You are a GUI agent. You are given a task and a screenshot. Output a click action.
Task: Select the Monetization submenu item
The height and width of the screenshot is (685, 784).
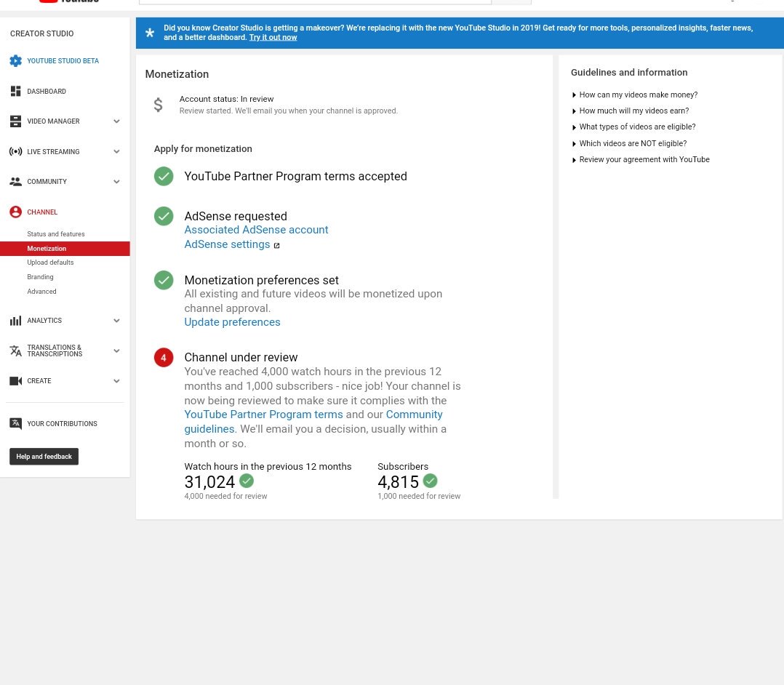point(65,249)
